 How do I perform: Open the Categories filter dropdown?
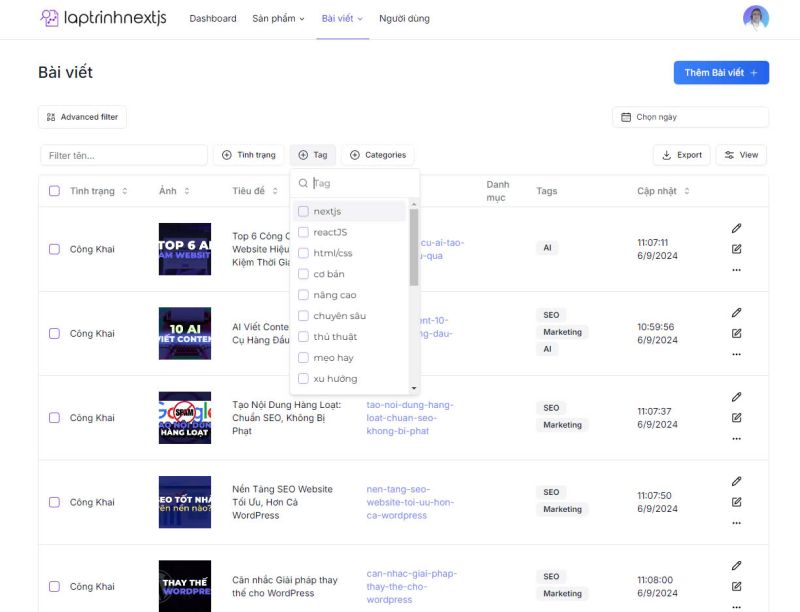click(377, 155)
